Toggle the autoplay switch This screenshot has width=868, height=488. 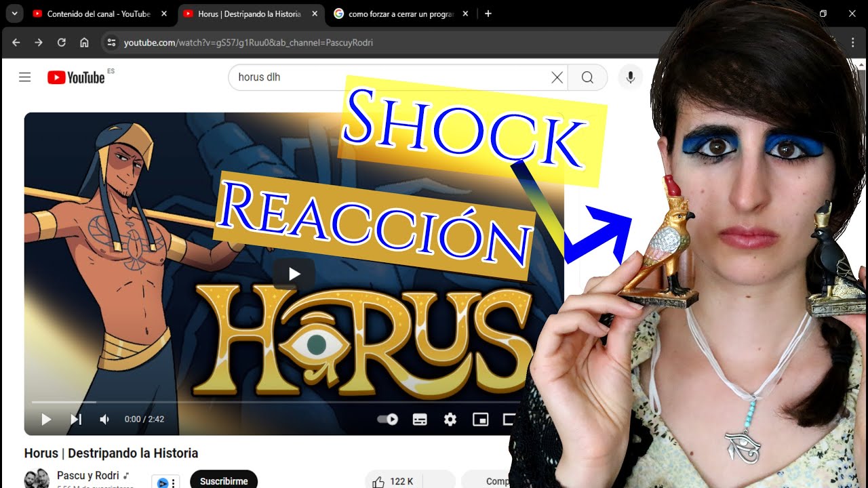(x=388, y=420)
